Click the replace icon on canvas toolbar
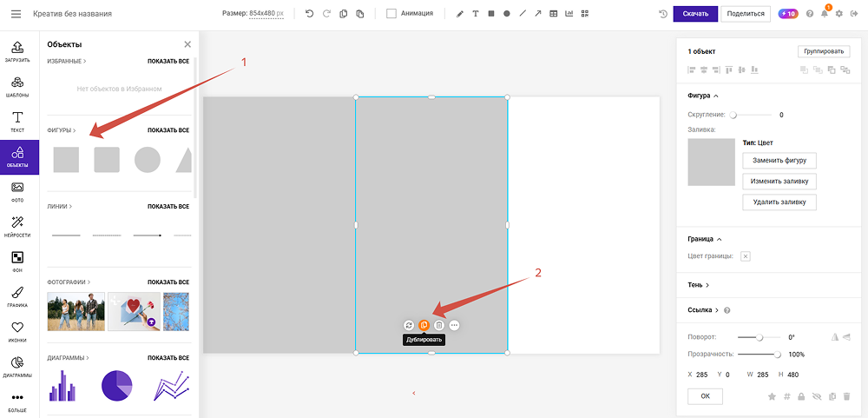This screenshot has height=418, width=868. (x=409, y=325)
